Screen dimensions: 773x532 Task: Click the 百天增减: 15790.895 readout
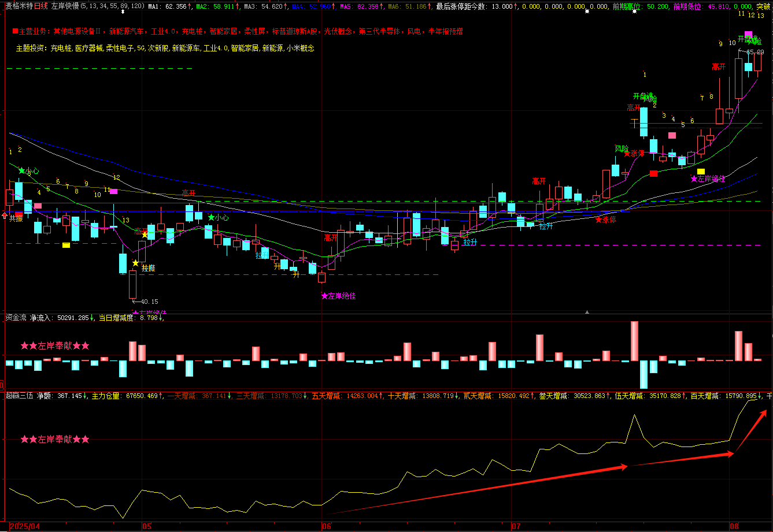point(727,396)
